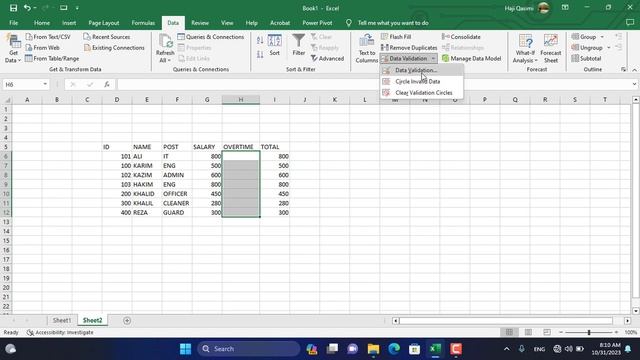Open Existing Connections
Viewport: 640px width, 360px height.
pyautogui.click(x=114, y=48)
